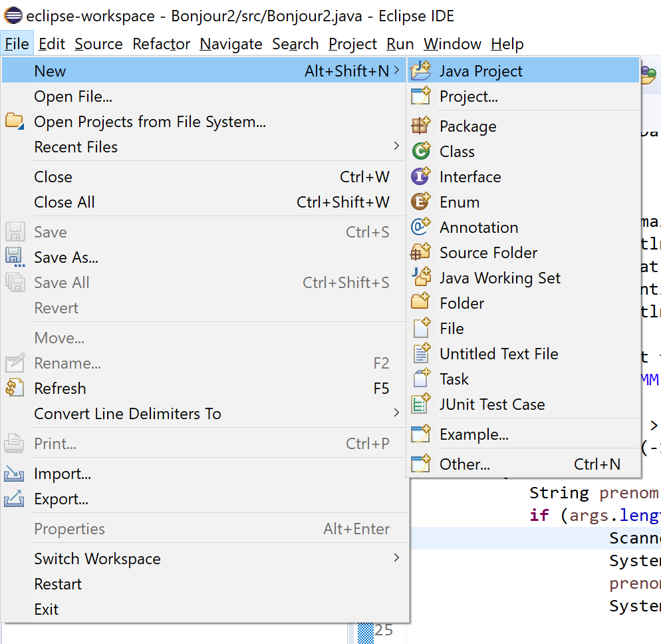Click the JUnit Test Case icon
This screenshot has width=661, height=644.
pyautogui.click(x=421, y=404)
